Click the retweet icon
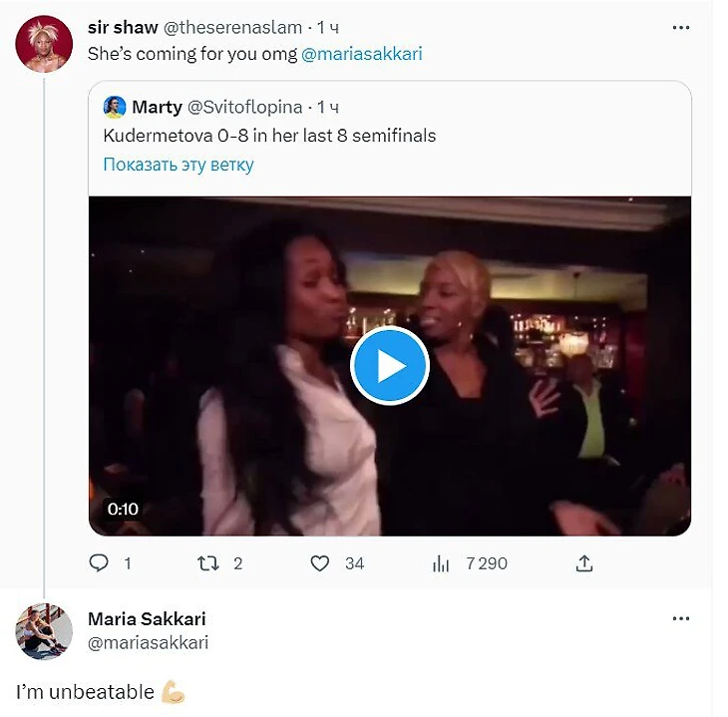Image resolution: width=728 pixels, height=717 pixels. [208, 563]
